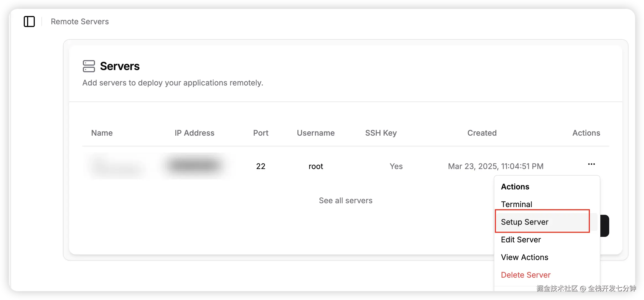This screenshot has height=300, width=644.
Task: Click the Name column header
Action: pos(102,133)
